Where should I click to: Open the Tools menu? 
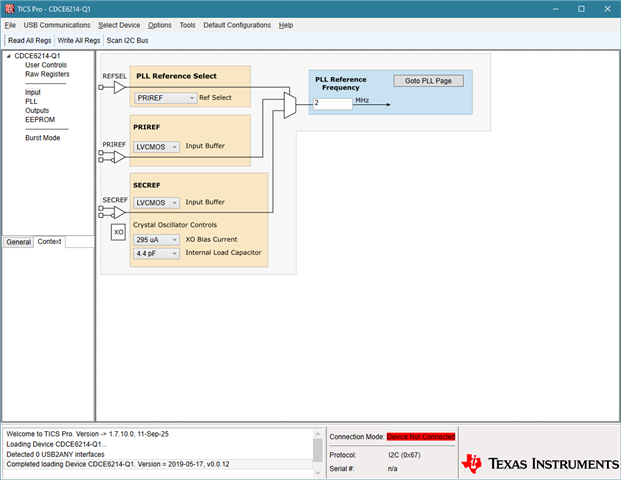pos(187,25)
